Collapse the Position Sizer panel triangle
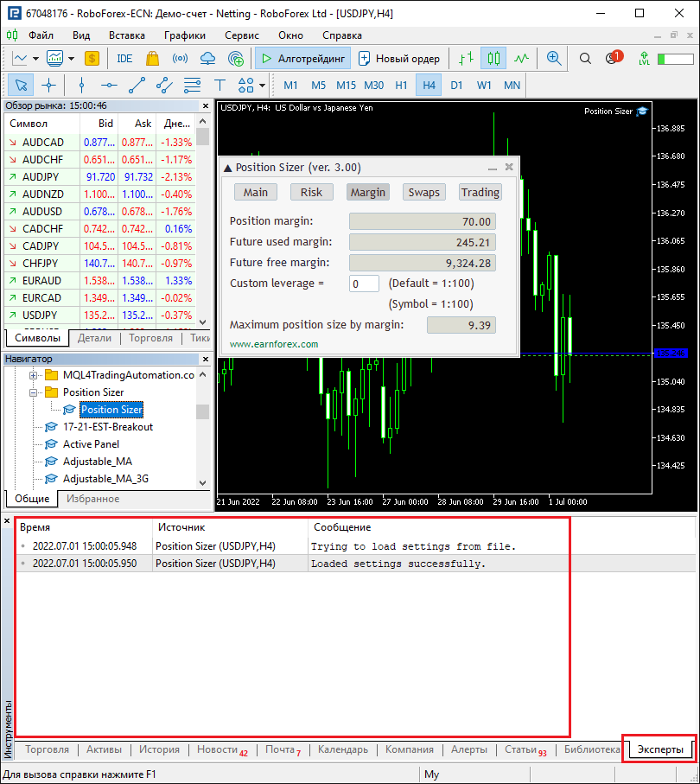 pyautogui.click(x=227, y=168)
